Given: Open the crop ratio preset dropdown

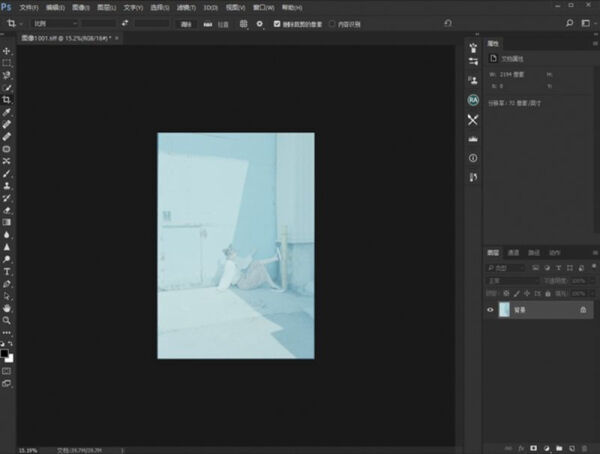Looking at the screenshot, I should (54, 22).
